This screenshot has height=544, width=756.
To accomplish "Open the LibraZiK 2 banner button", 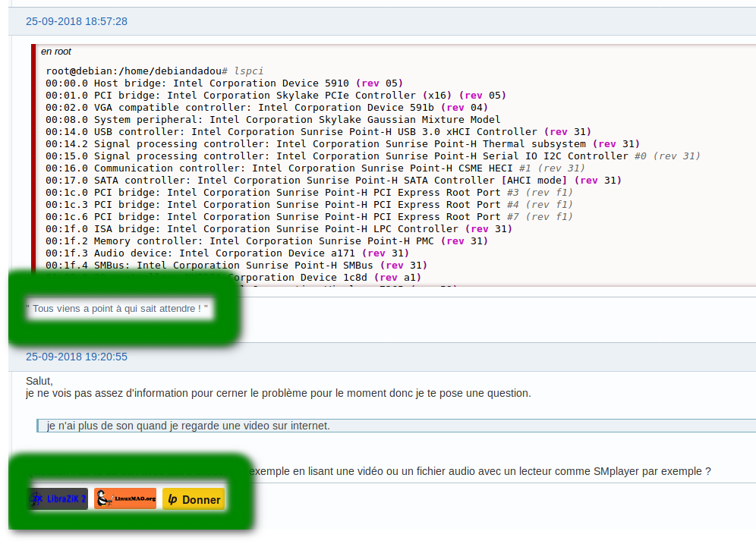I will coord(58,498).
